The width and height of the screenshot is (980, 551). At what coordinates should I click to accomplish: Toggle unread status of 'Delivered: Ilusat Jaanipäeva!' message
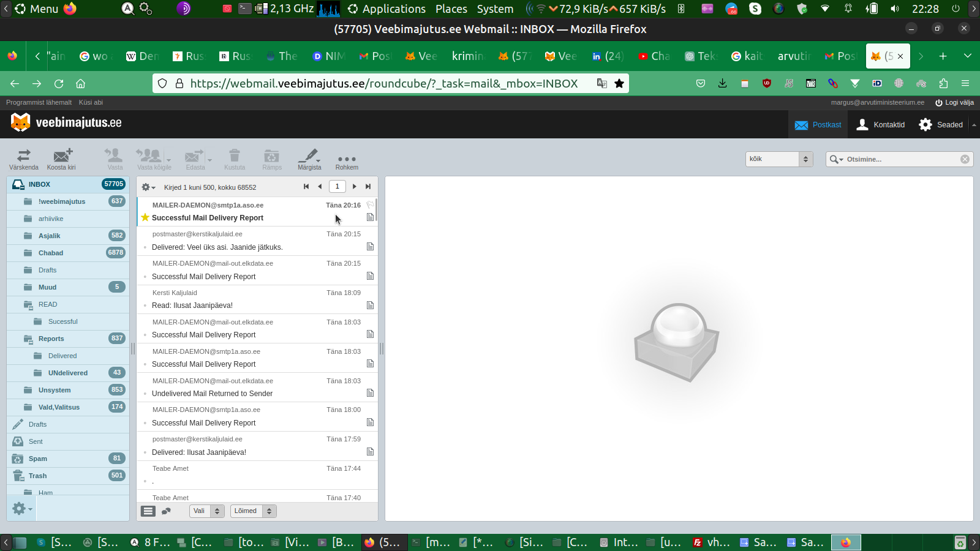(x=145, y=452)
